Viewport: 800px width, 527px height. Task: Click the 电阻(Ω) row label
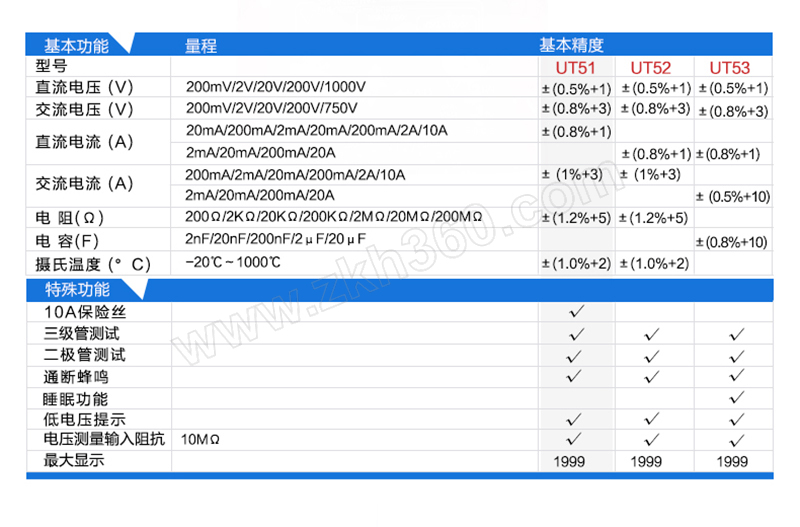(70, 218)
